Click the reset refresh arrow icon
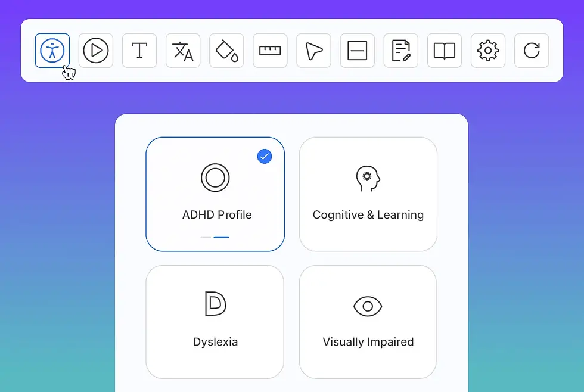This screenshot has width=584, height=392. pyautogui.click(x=532, y=51)
